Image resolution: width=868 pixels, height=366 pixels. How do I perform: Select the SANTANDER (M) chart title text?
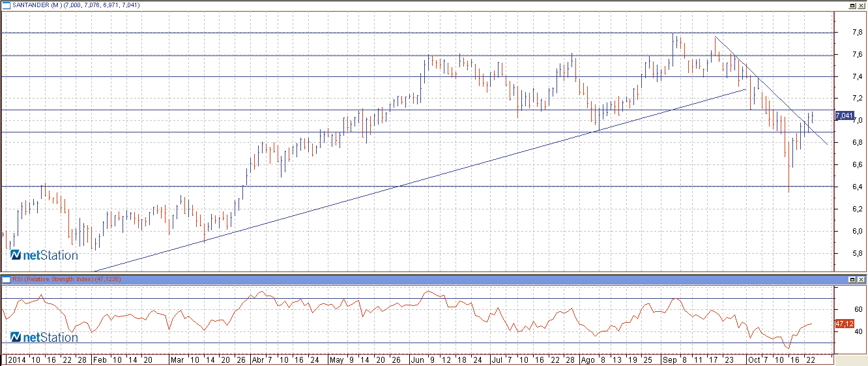coord(36,5)
